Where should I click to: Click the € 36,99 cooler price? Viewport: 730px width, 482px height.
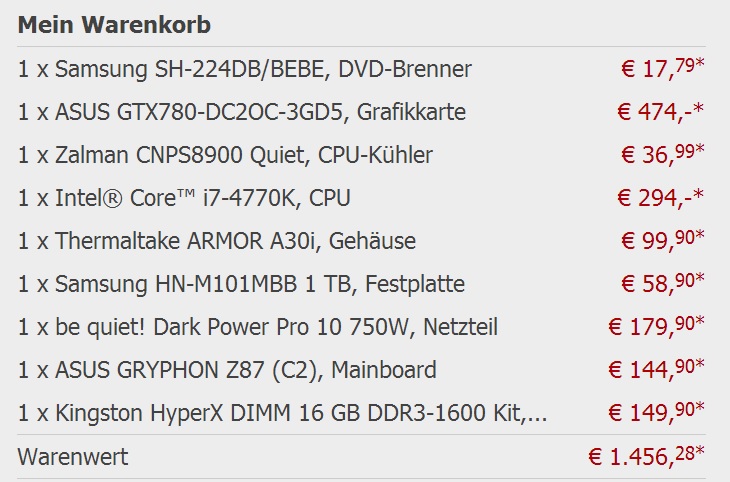point(662,154)
